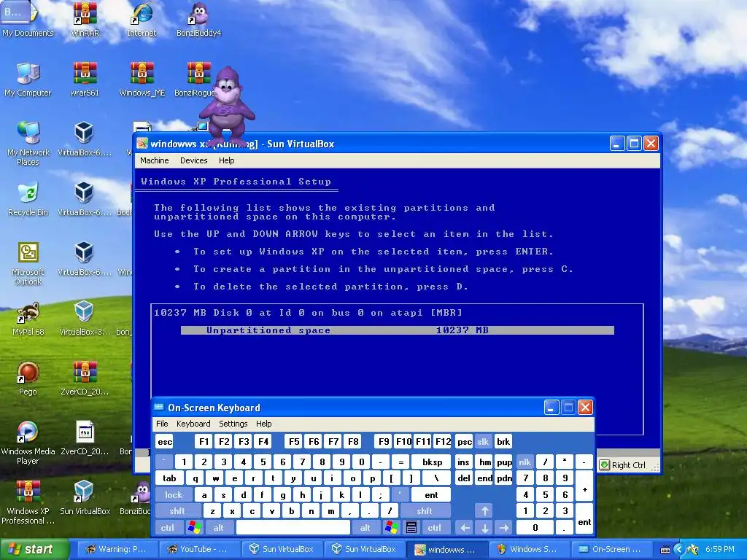Image resolution: width=747 pixels, height=560 pixels.
Task: Open the Settings menu of On-Screen Keyboard
Action: pyautogui.click(x=233, y=424)
